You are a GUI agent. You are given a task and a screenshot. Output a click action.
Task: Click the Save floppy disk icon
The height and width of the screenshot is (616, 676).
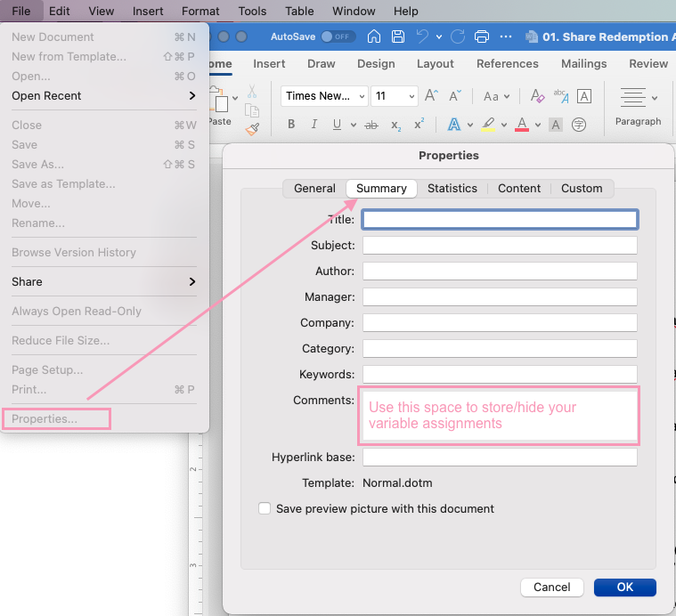point(398,36)
